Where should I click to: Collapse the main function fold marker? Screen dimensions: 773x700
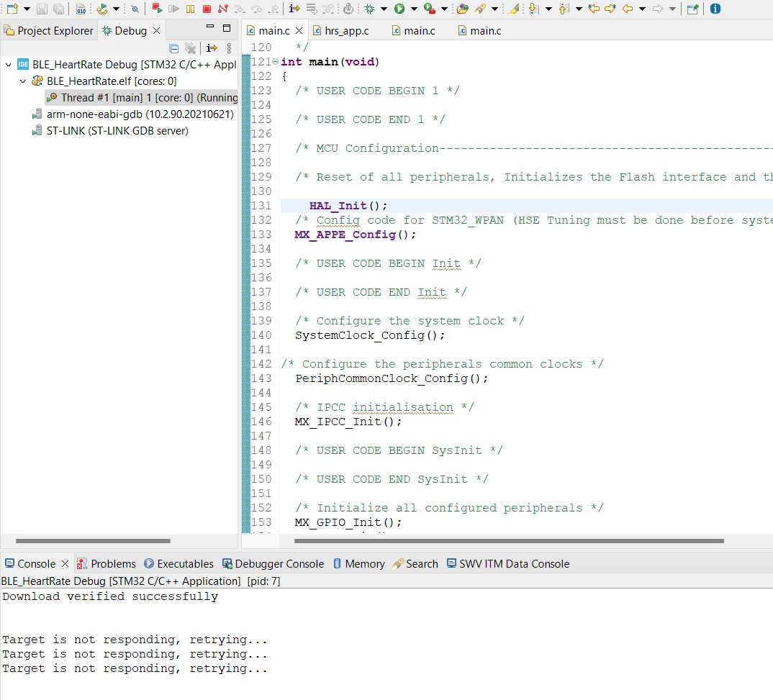click(x=276, y=61)
